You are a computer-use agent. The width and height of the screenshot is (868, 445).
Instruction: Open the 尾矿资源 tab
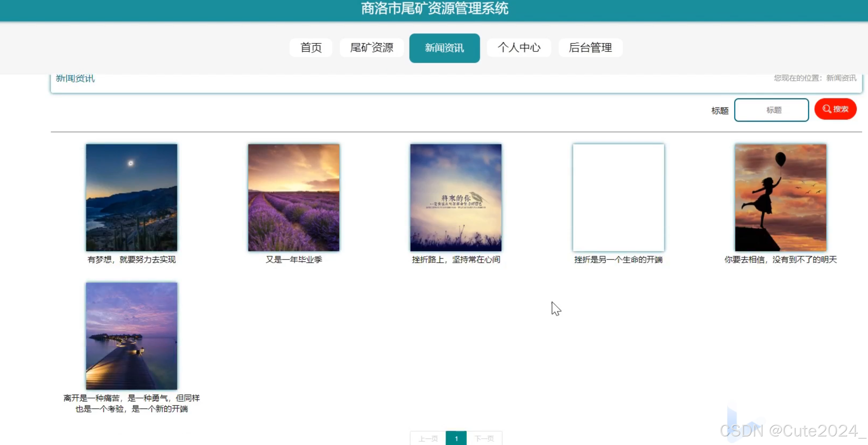[x=371, y=47]
